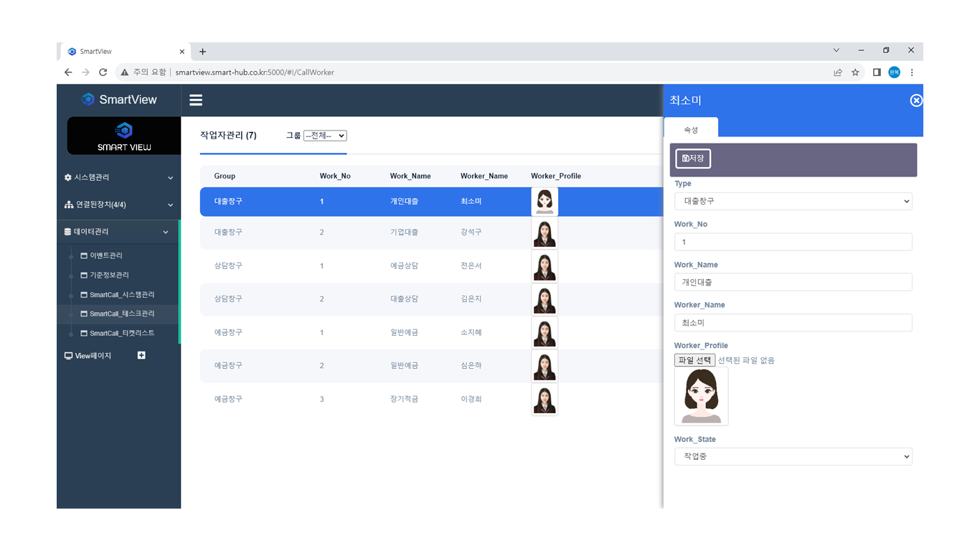
Task: Click the Worker_Profile column header
Action: (556, 176)
